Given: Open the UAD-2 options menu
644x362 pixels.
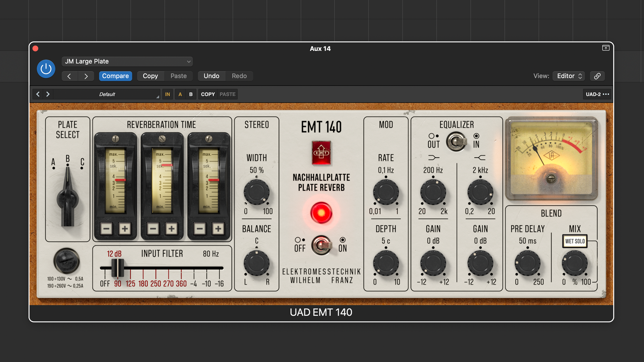Looking at the screenshot, I should pos(597,94).
